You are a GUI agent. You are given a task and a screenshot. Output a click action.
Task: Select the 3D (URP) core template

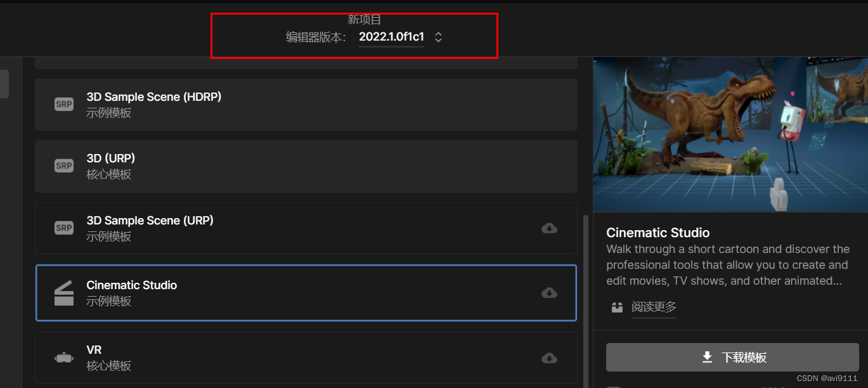click(306, 166)
